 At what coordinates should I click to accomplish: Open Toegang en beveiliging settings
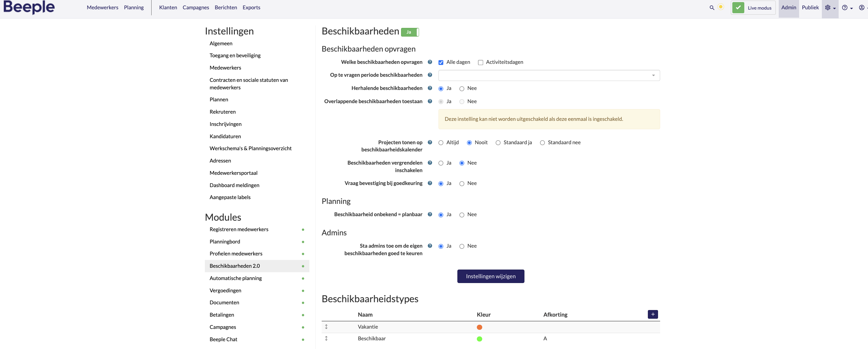pos(235,55)
